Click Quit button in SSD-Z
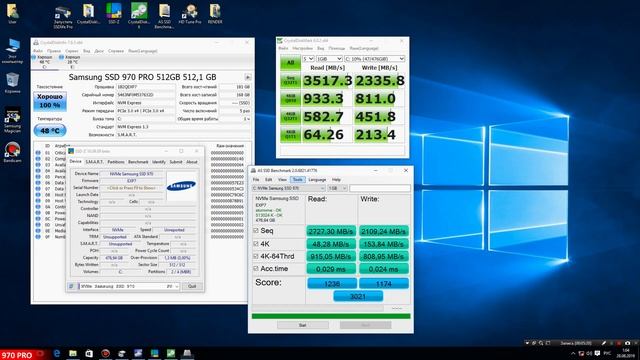The image size is (640, 360). coord(192,286)
